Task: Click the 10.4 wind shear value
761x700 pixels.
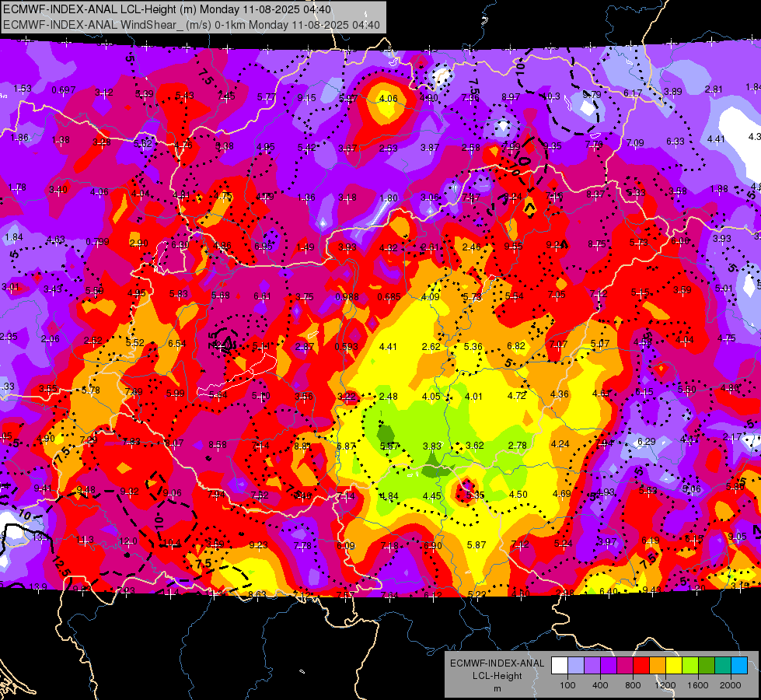Action: click(x=172, y=543)
